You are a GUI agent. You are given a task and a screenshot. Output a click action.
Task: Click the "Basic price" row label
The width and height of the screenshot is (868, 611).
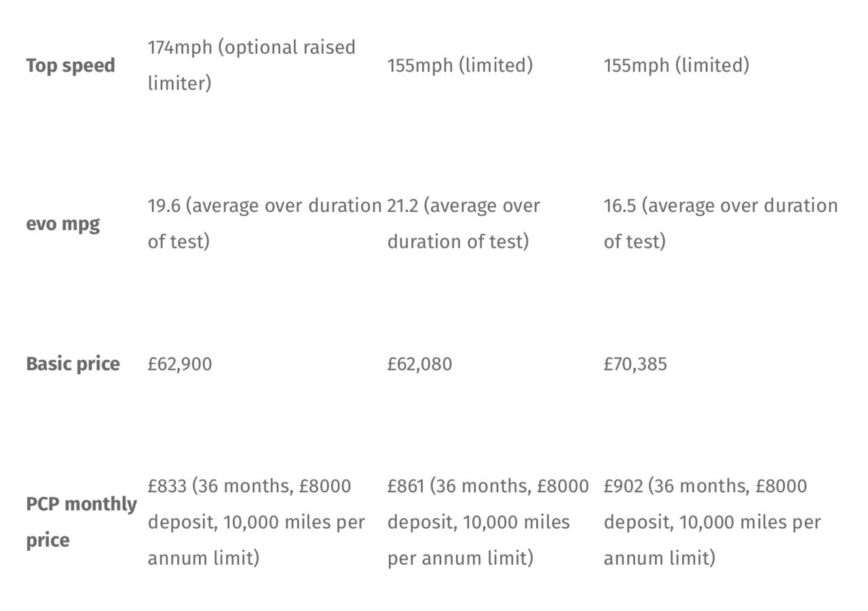[73, 364]
